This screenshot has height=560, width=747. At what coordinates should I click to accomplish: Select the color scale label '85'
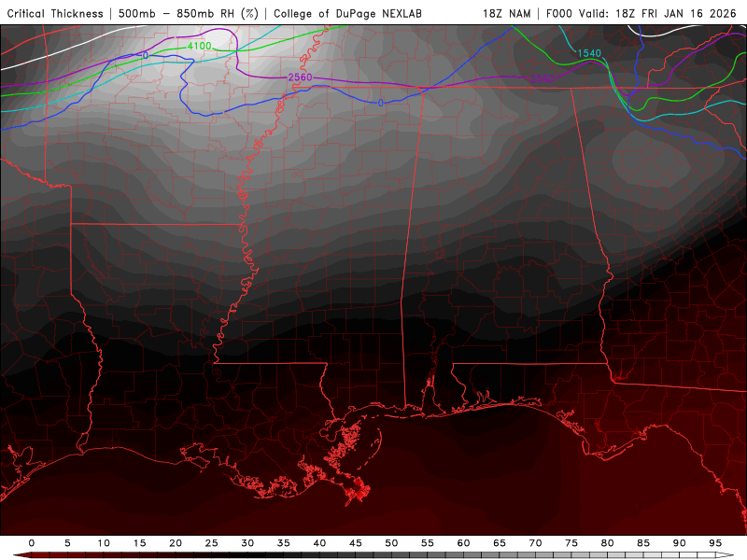pos(643,543)
